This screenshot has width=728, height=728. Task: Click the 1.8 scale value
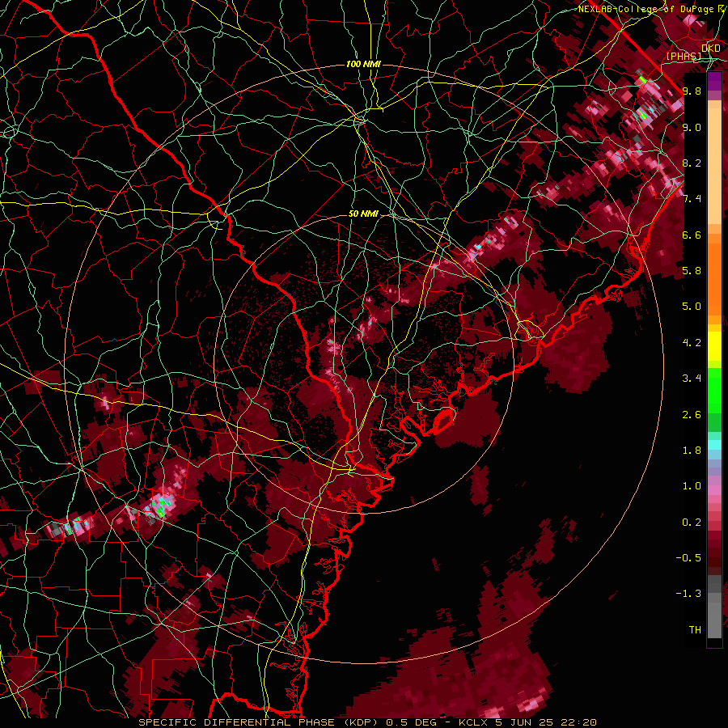(x=692, y=451)
